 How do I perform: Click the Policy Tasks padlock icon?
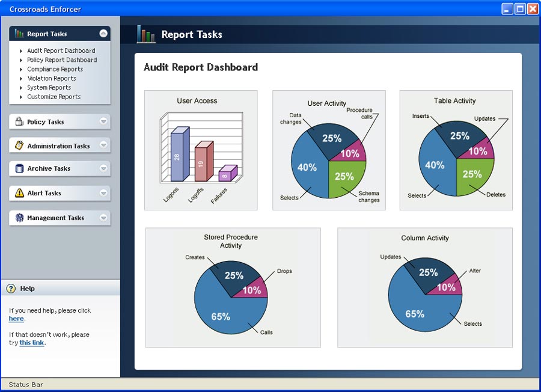click(19, 121)
